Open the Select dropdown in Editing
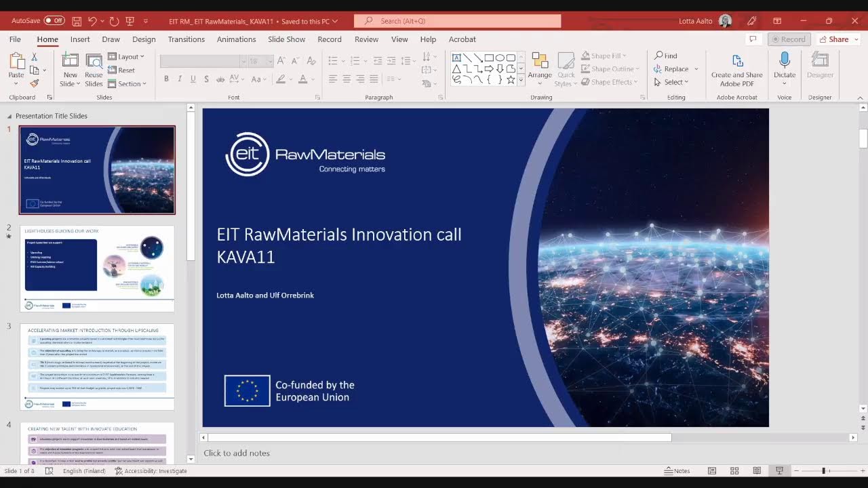The width and height of the screenshot is (868, 488). coord(672,82)
